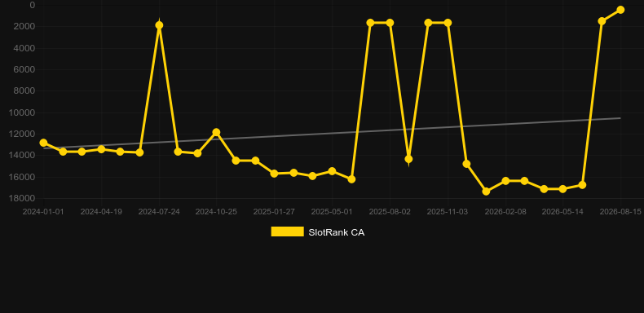Viewport: 644px width, 313px height.
Task: Toggle the SlotRank CA legend label
Action: point(337,232)
